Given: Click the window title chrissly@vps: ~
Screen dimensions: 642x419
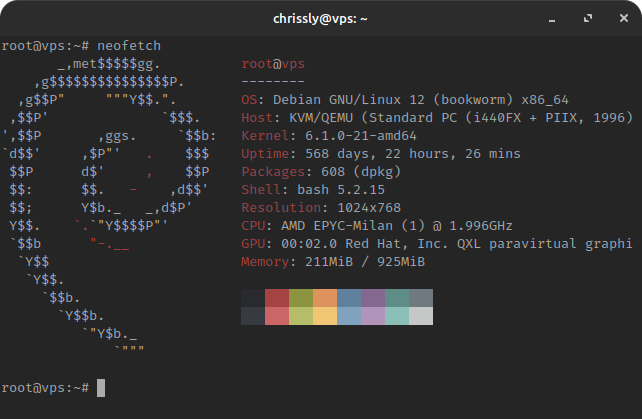Looking at the screenshot, I should pos(320,19).
